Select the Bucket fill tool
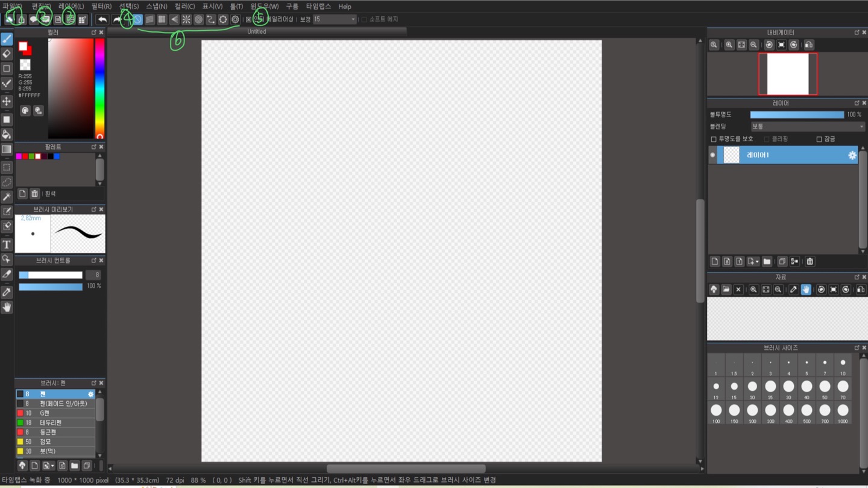The width and height of the screenshot is (868, 488). [7, 134]
